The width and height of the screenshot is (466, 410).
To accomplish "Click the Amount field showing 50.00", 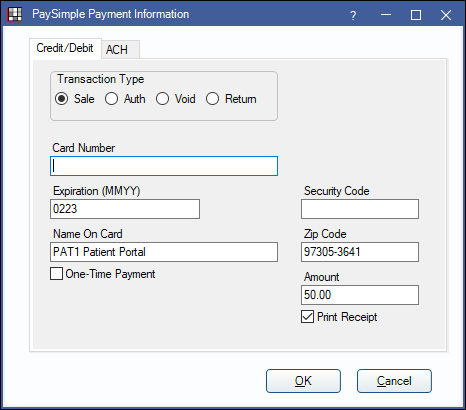I will coord(360,295).
